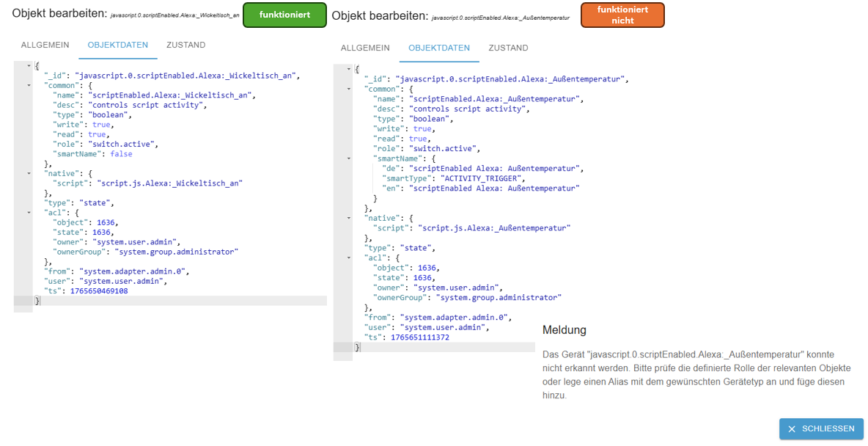868x446 pixels.
Task: Place cursor on ts value 1765651111372
Action: [x=419, y=337]
